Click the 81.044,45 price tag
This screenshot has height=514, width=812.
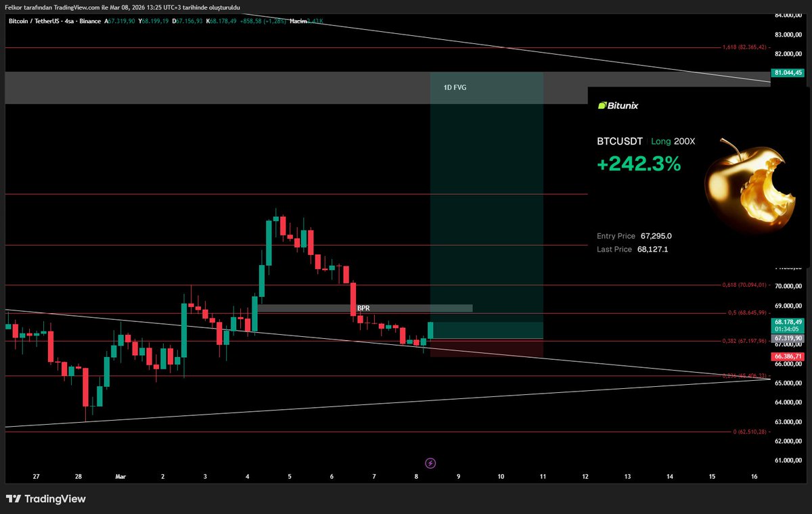[x=788, y=72]
